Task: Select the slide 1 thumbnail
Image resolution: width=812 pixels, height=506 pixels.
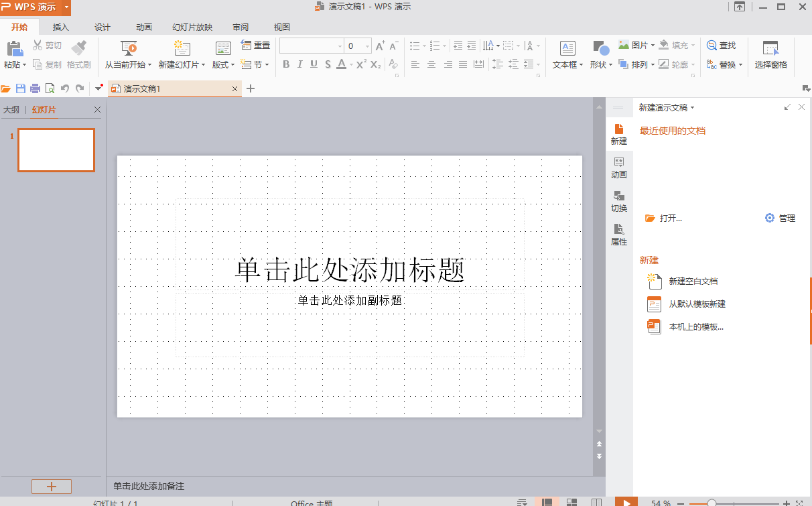Action: coord(56,150)
